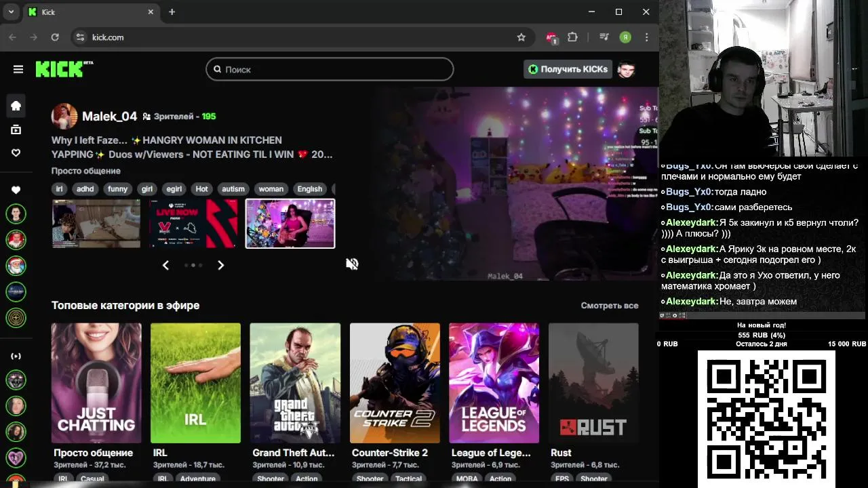This screenshot has width=868, height=488.
Task: Open the Browse icon in sidebar
Action: click(16, 129)
